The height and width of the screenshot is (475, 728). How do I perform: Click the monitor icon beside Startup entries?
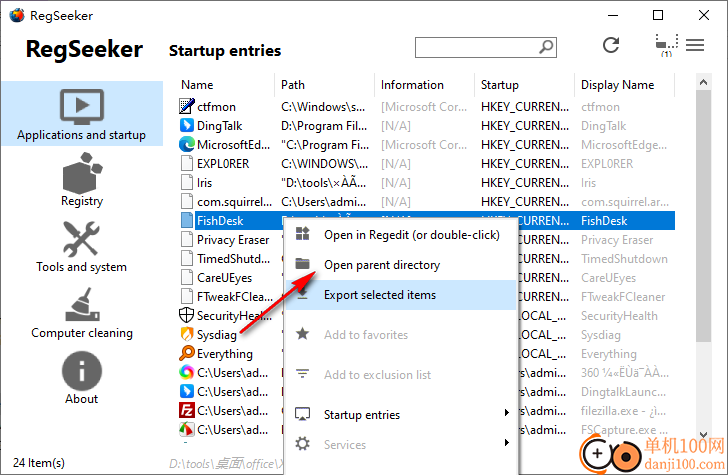click(303, 414)
